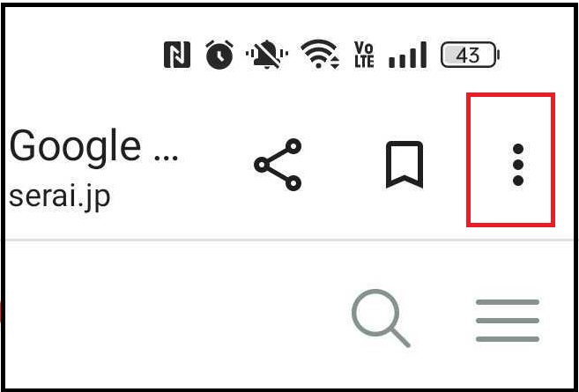Click the ellipsis after the word Google
Viewport: 579px width, 392px height.
(x=167, y=158)
